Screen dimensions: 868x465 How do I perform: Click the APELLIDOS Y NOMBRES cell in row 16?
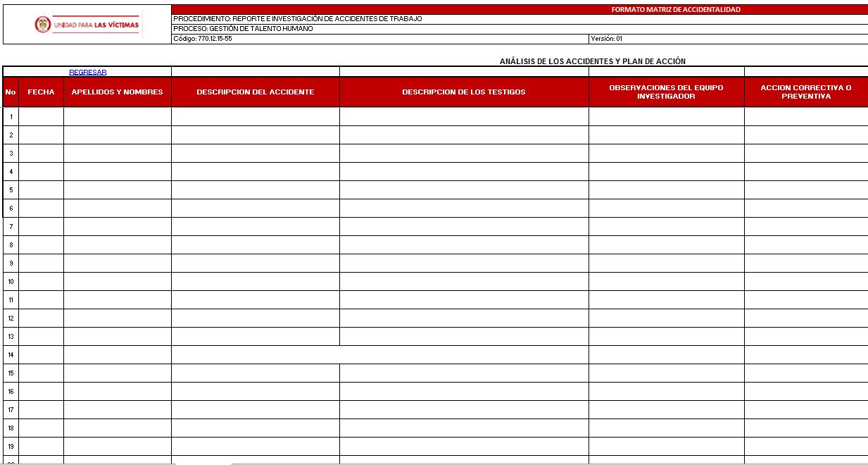(118, 391)
